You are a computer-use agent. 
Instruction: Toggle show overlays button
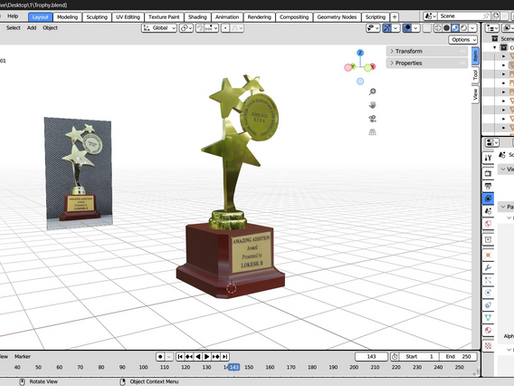[407, 28]
